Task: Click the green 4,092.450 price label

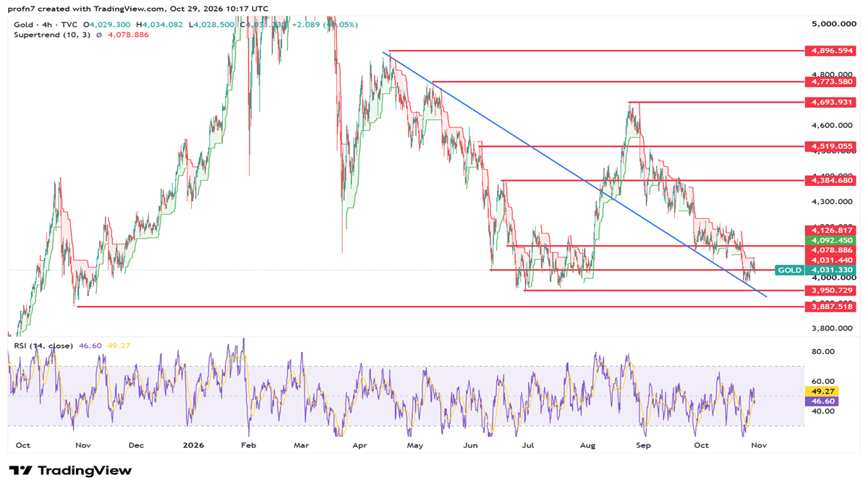Action: click(830, 240)
